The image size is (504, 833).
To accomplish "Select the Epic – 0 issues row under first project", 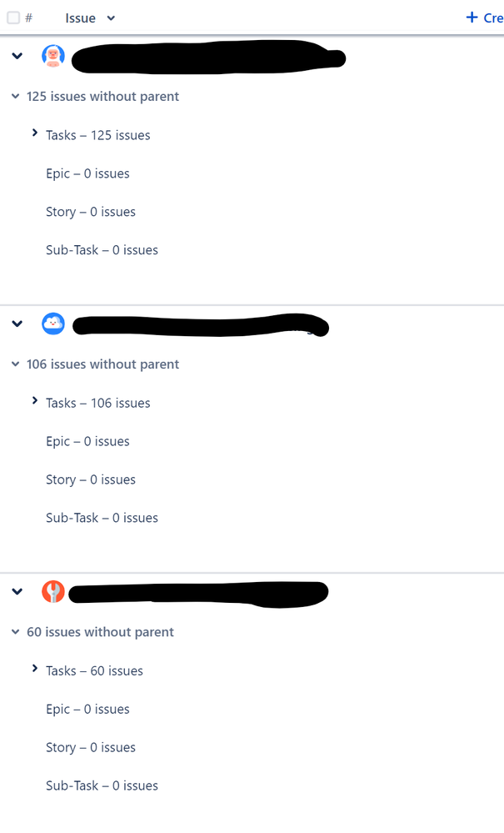I will click(x=87, y=173).
